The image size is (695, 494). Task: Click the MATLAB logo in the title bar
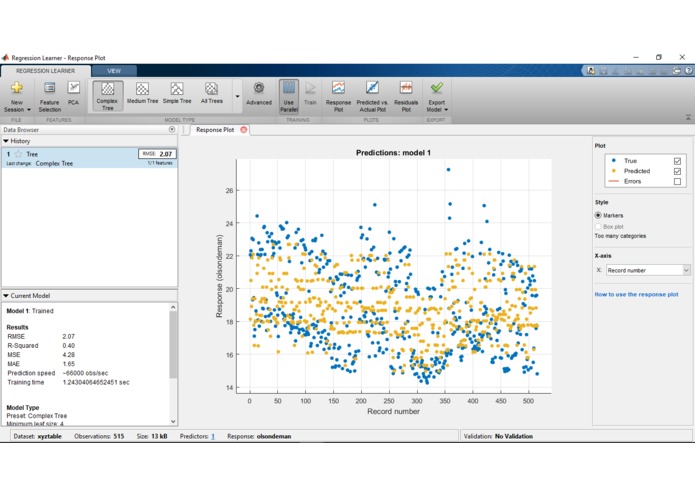tap(5, 58)
